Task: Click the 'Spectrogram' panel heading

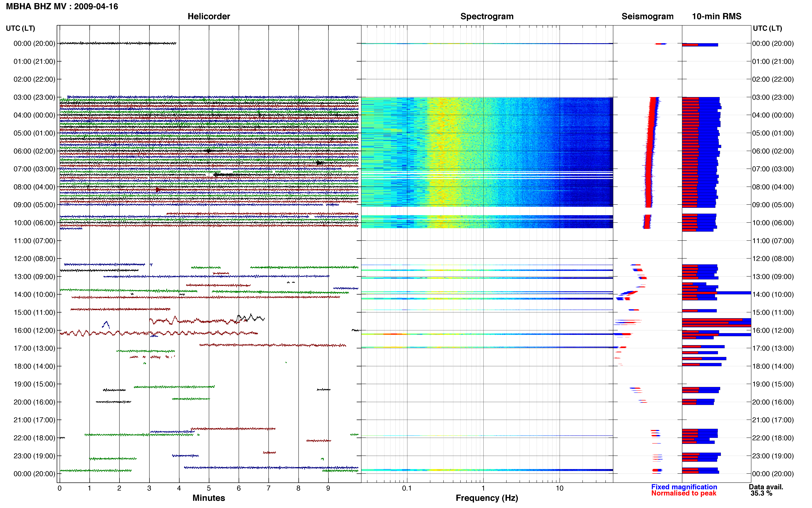Action: 487,16
